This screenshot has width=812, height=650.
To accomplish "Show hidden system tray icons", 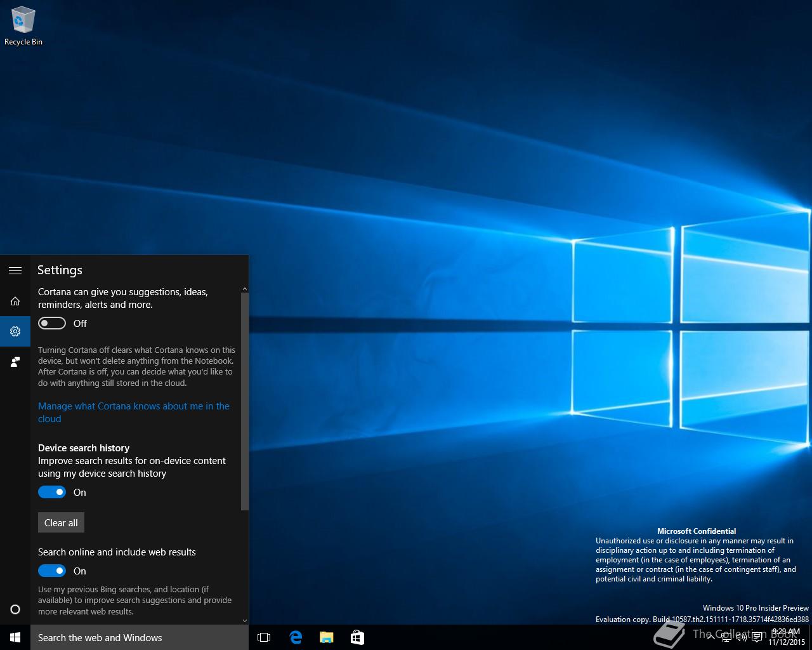I will (x=710, y=637).
